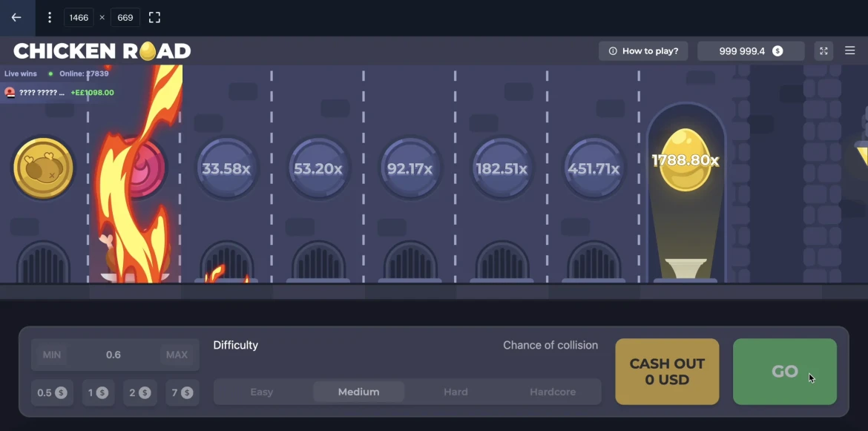
Task: Click the 451.71x multiplier manhole
Action: click(x=594, y=168)
